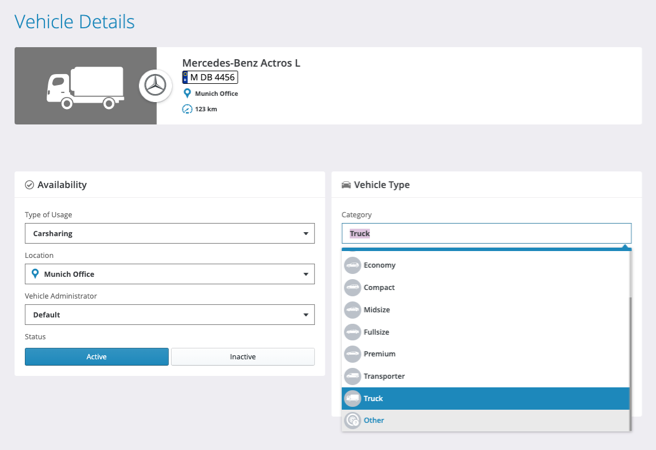Click the Truck icon in dropdown list
Image resolution: width=656 pixels, height=450 pixels.
click(352, 398)
